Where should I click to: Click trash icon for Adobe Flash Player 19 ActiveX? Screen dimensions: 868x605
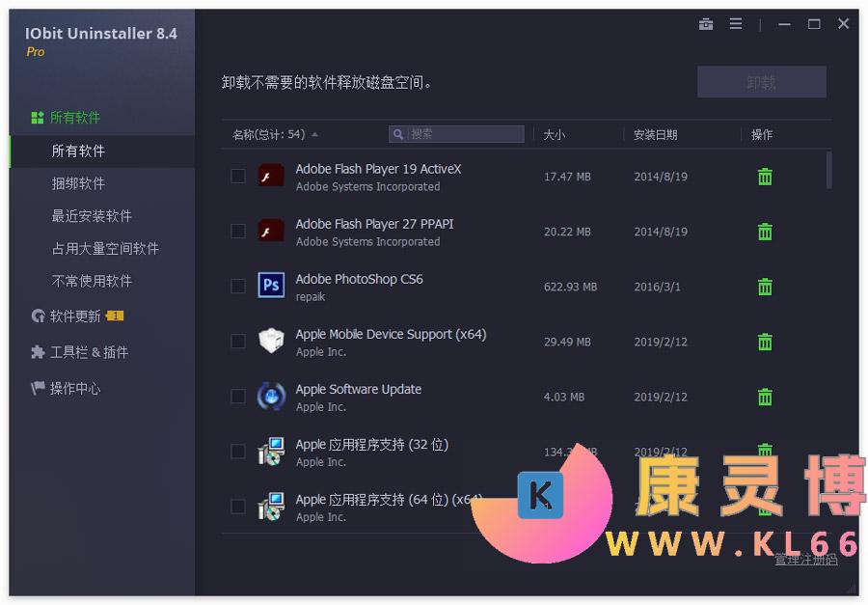point(765,177)
